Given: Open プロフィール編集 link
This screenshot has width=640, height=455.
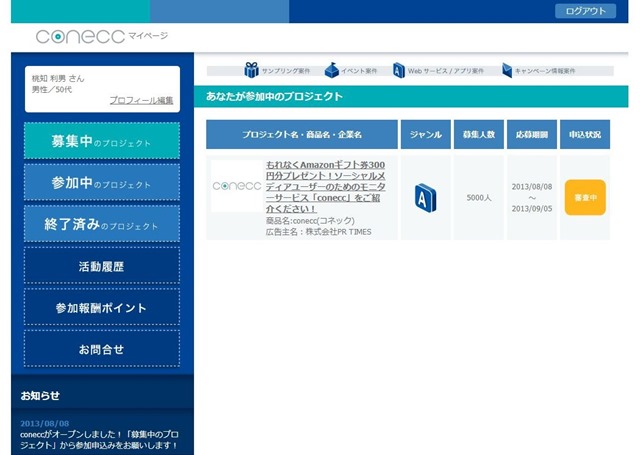Looking at the screenshot, I should (141, 100).
